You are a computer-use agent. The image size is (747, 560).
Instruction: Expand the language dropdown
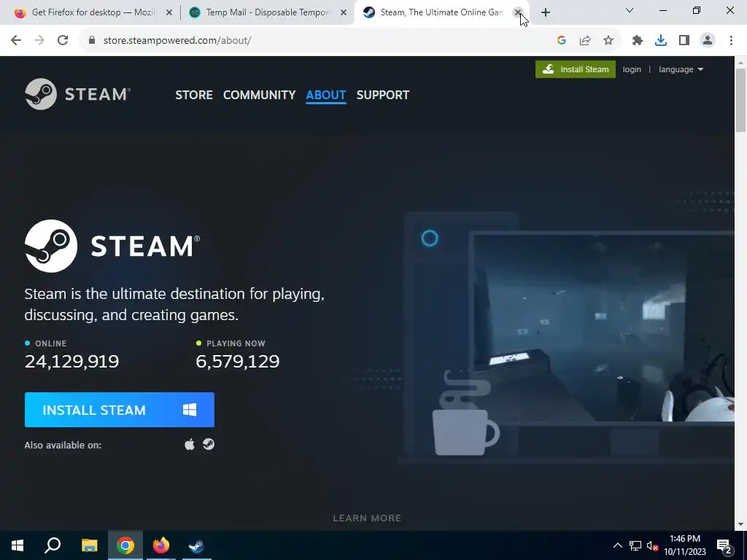[681, 69]
